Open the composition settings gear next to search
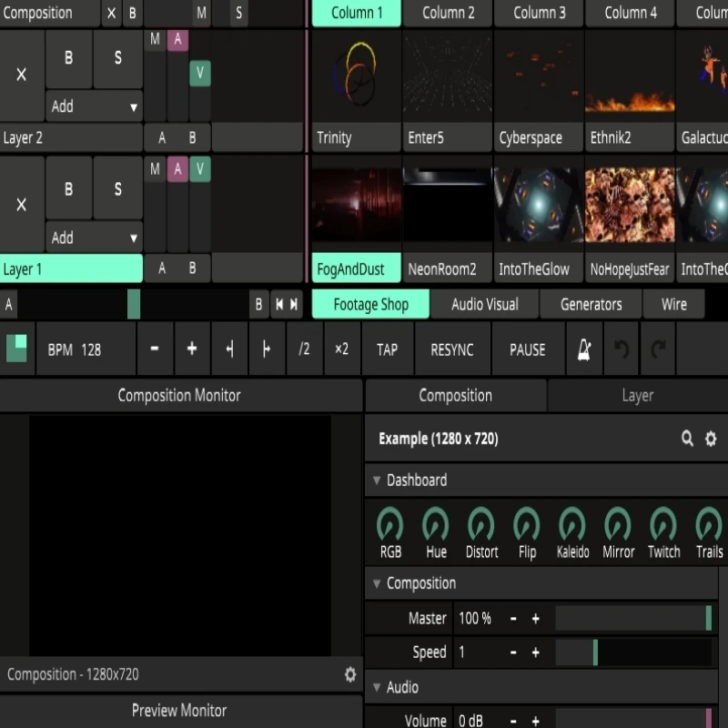 tap(711, 439)
